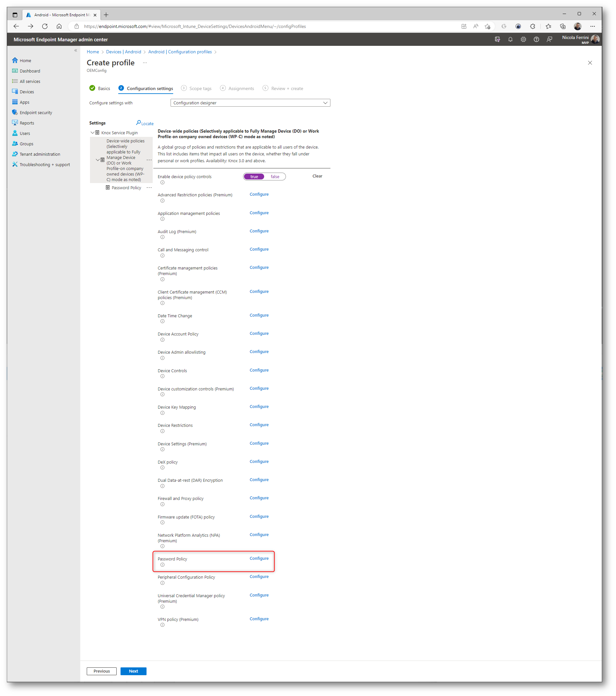Configure Firewall and Proxy policy
Image resolution: width=616 pixels, height=696 pixels.
[259, 498]
